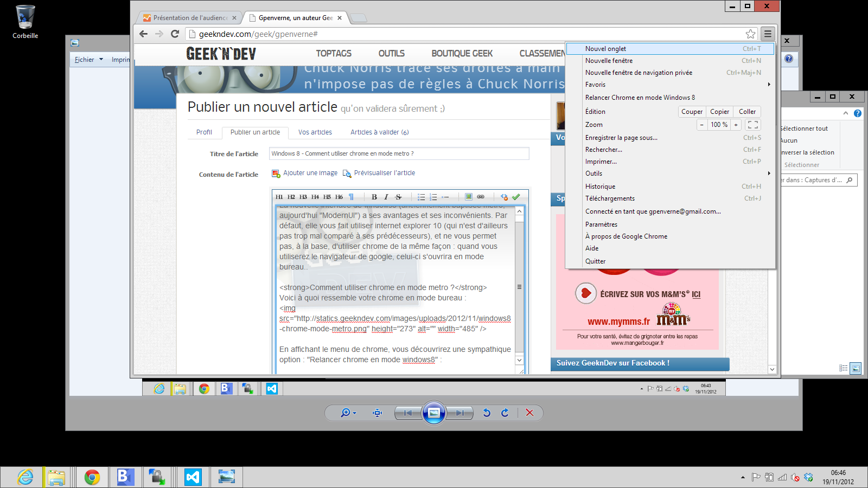Choose Enregistrer la page sous…
This screenshot has height=488, width=868.
(x=670, y=138)
